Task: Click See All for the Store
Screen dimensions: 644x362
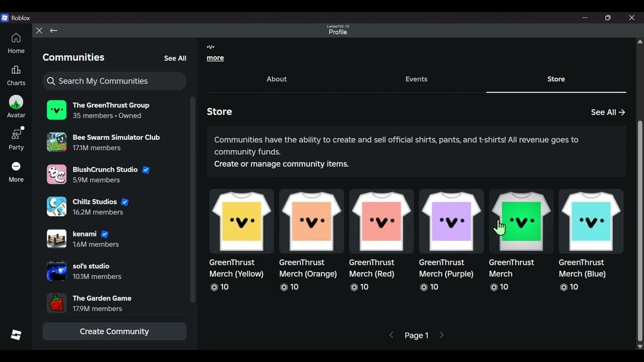Action: tap(608, 113)
